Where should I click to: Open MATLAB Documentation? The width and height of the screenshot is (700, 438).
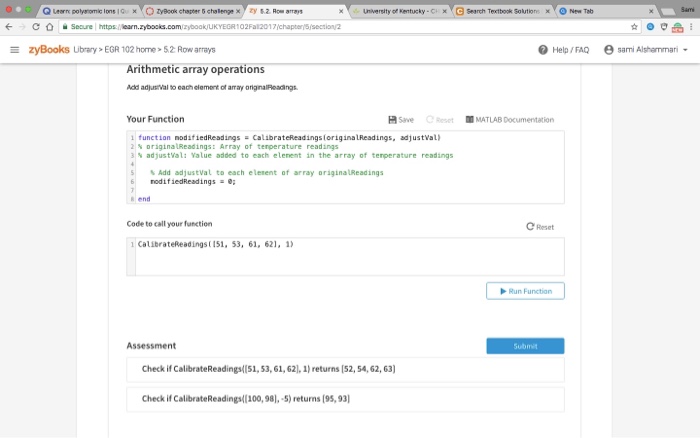510,120
